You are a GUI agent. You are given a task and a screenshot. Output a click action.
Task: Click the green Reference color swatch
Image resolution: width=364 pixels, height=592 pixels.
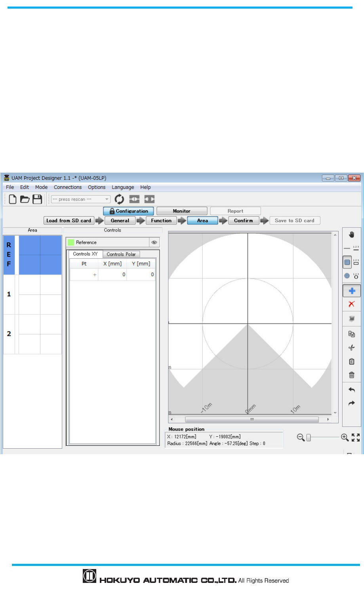[71, 242]
